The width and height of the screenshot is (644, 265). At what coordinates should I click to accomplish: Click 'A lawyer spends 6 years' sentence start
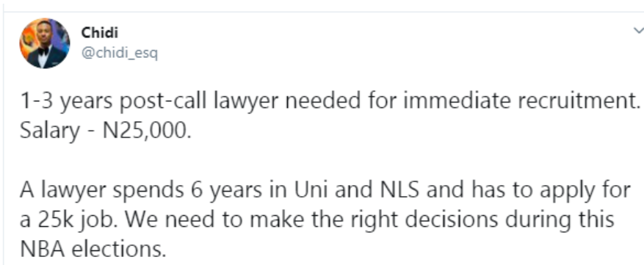141,190
